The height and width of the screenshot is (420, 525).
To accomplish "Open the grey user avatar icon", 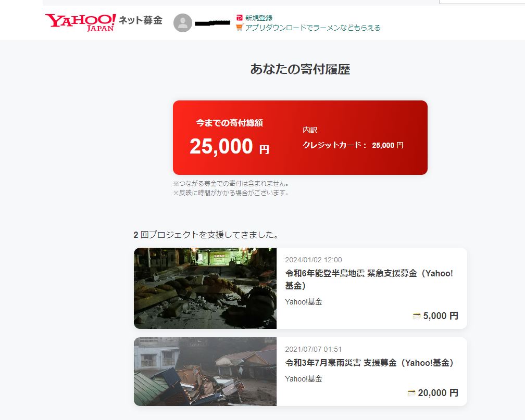I will tap(183, 23).
